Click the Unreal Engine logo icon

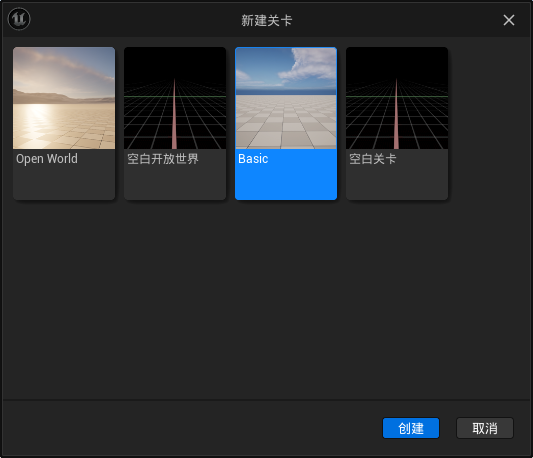(x=19, y=19)
